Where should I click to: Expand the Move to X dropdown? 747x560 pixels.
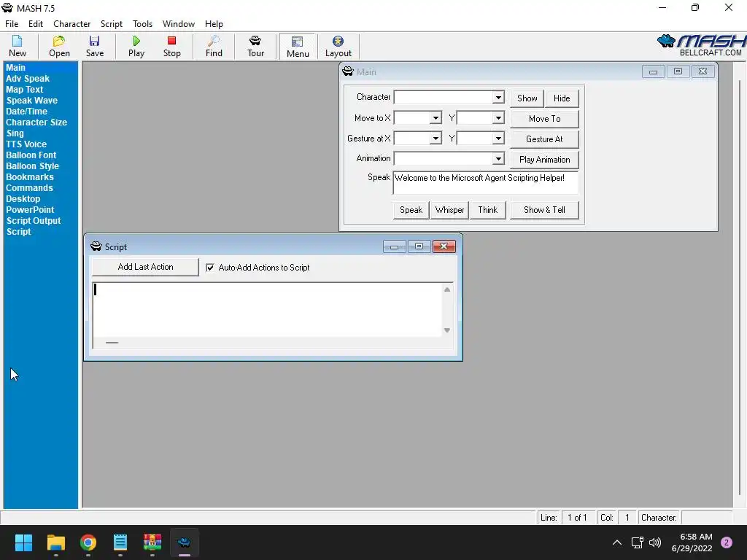[436, 117]
